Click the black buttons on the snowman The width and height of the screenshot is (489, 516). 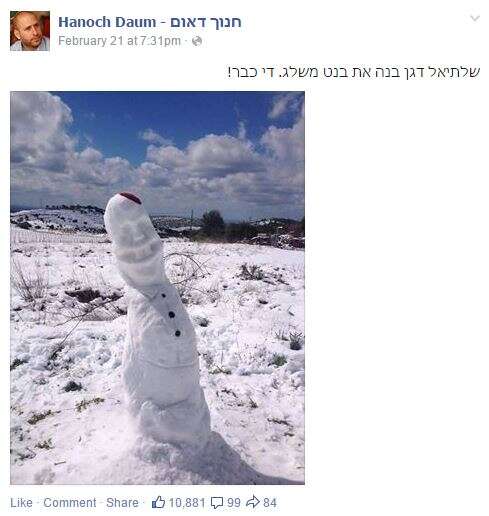tap(171, 314)
